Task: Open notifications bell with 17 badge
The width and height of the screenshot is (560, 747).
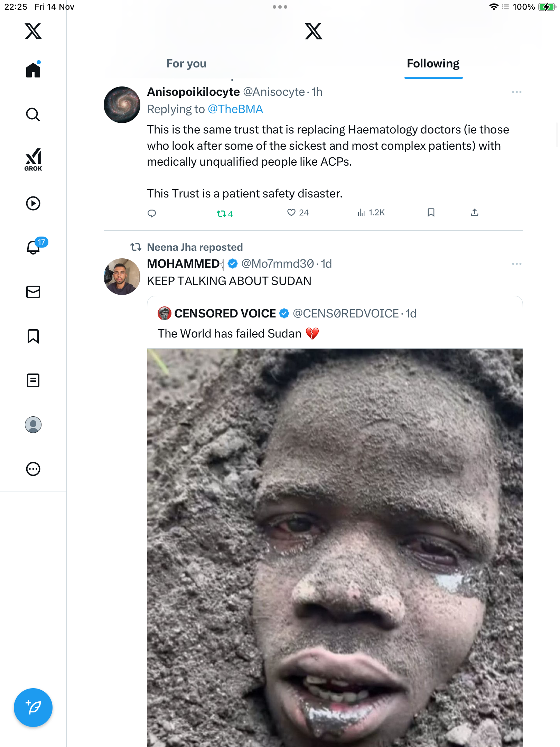Action: coord(34,247)
